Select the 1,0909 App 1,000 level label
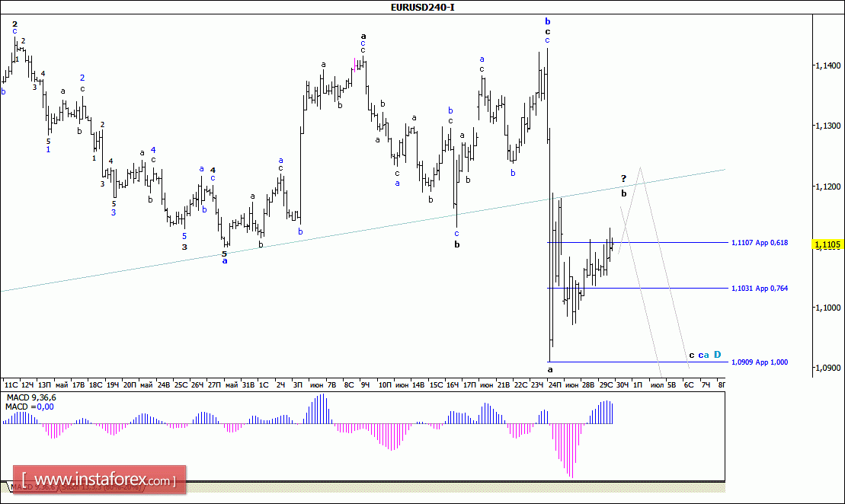Screen dimensions: 845x504 [760, 362]
